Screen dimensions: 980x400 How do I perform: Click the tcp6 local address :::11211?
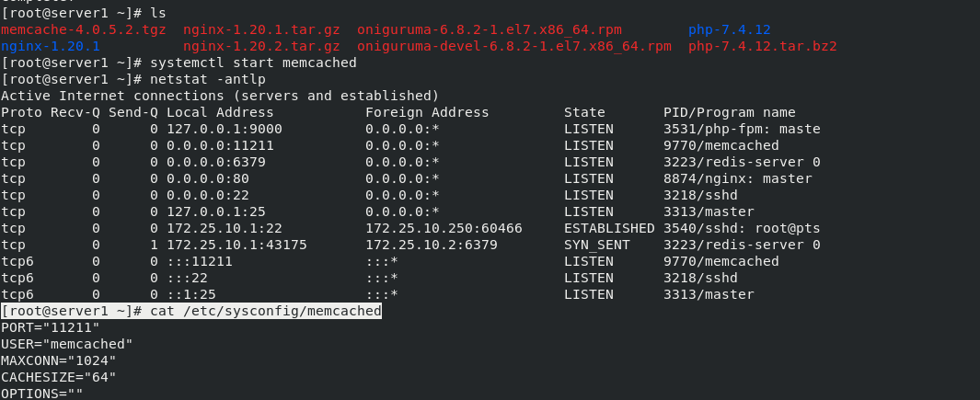(200, 261)
